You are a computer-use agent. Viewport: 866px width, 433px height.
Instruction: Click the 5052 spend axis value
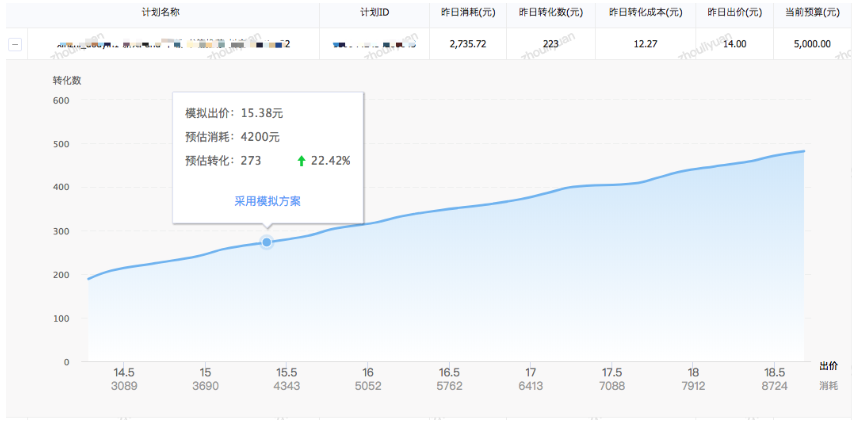point(368,386)
